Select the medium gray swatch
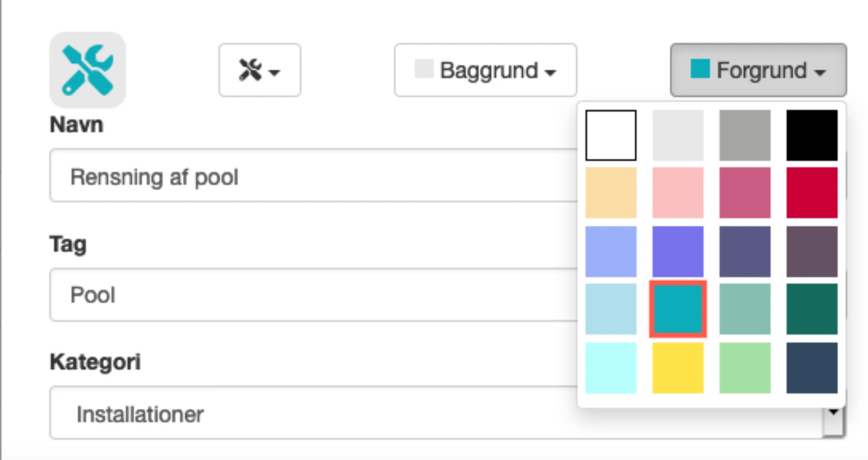The width and height of the screenshot is (868, 460). pyautogui.click(x=745, y=135)
